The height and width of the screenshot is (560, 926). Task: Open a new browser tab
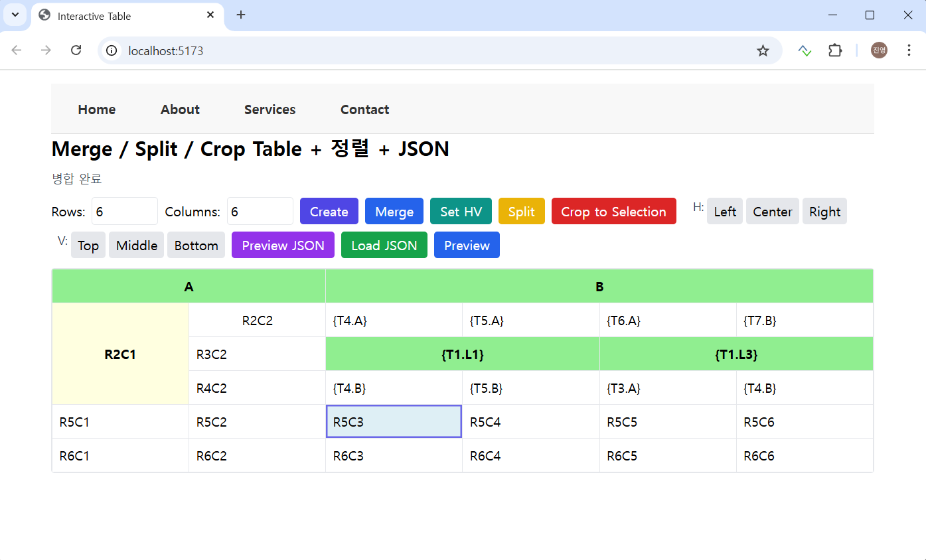tap(241, 15)
